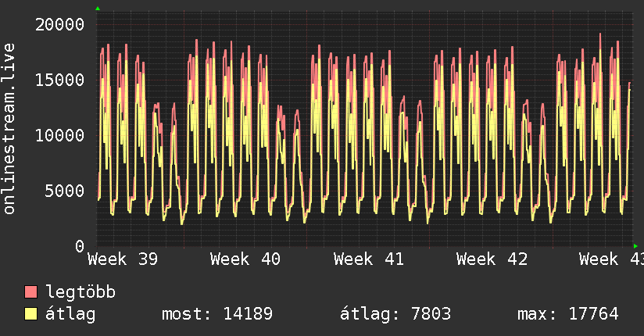Click the 15000 y-axis value

tap(59, 80)
